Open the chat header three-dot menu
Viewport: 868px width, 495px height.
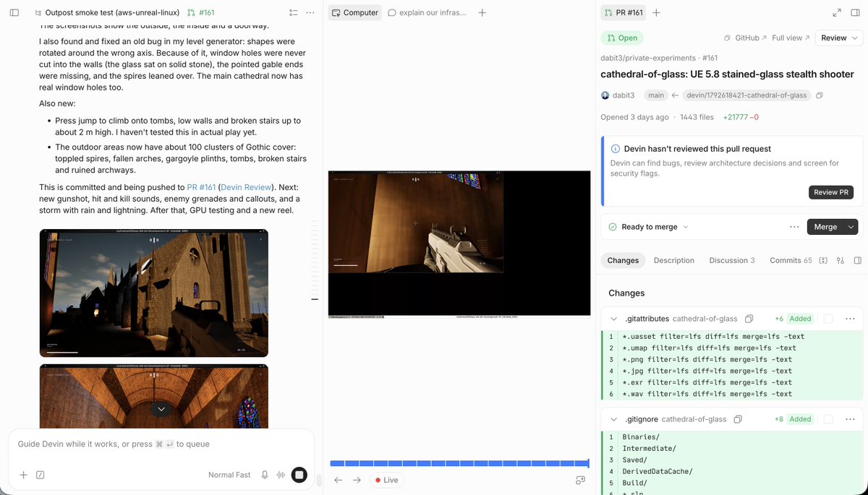coord(310,13)
